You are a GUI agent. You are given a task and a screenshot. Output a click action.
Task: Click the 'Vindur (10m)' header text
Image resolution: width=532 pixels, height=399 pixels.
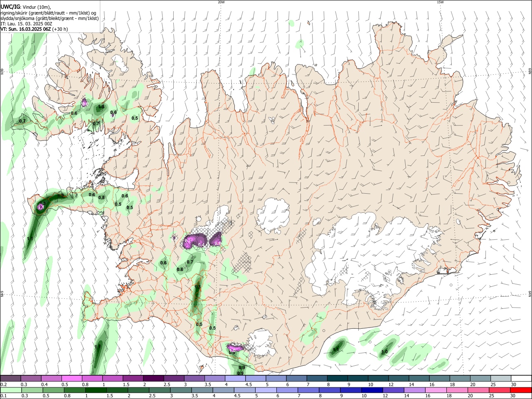pyautogui.click(x=36, y=7)
